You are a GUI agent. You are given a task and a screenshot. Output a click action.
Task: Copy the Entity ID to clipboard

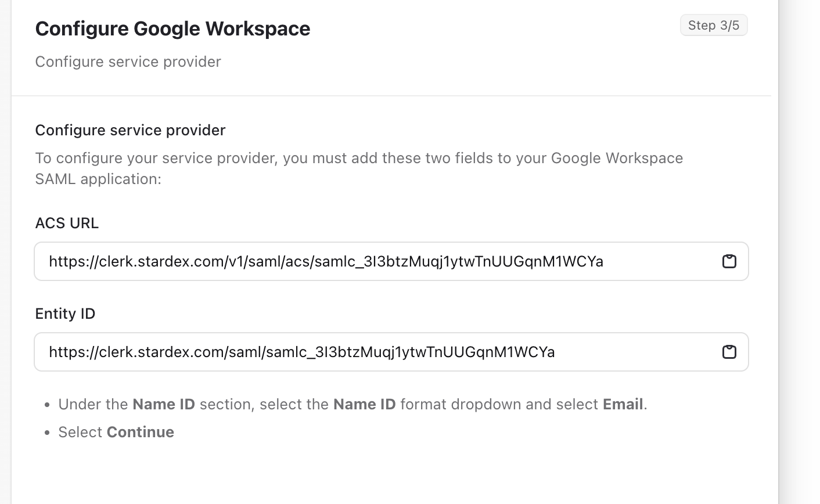tap(729, 352)
